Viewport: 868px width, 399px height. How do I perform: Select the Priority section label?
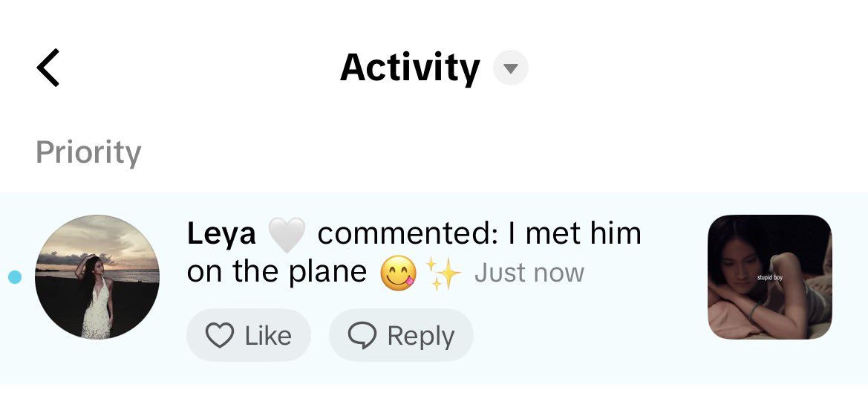click(x=88, y=152)
